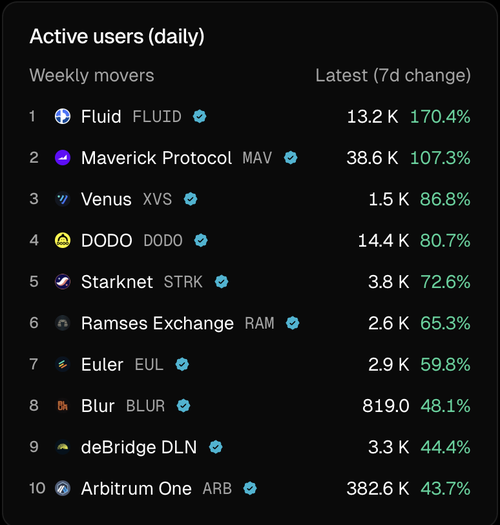
Task: Click the Latest (7d change) column header
Action: (393, 75)
